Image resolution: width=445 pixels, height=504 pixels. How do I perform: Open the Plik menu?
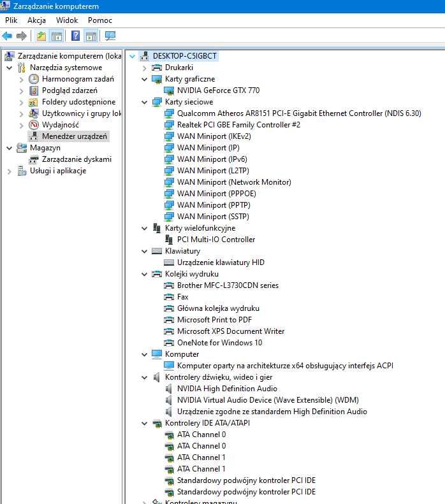tap(11, 20)
